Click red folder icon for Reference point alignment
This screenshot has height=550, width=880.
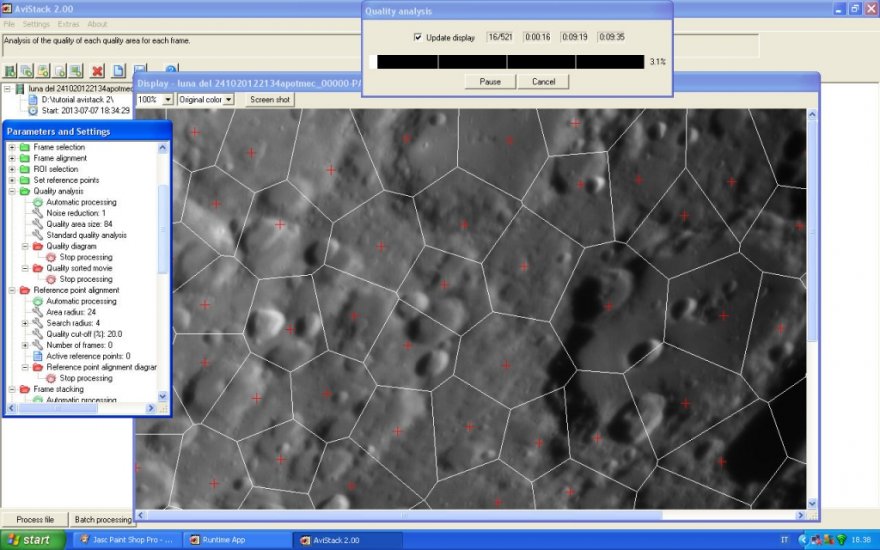[x=25, y=290]
